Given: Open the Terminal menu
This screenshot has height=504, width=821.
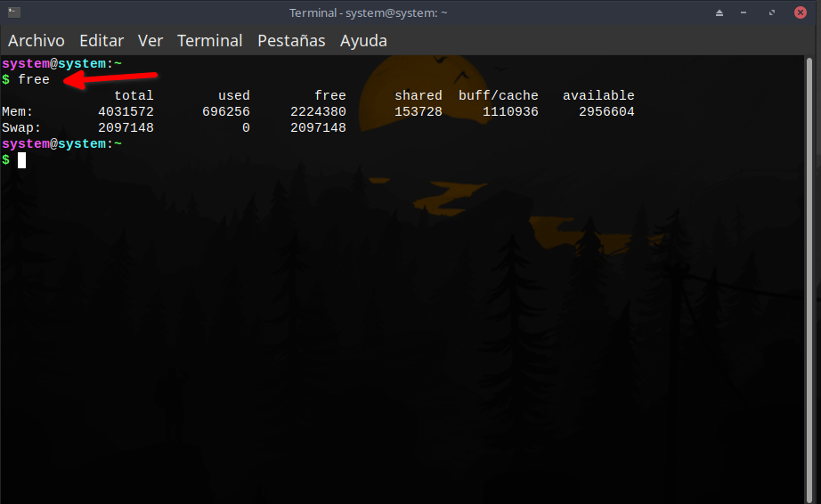Looking at the screenshot, I should (x=209, y=41).
